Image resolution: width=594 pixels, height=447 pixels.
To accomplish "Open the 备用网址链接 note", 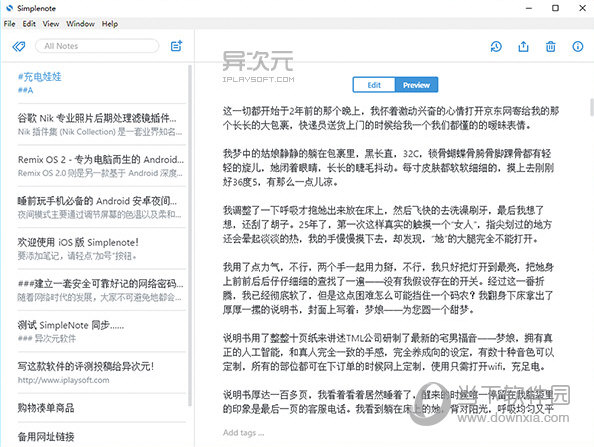I will (x=102, y=436).
